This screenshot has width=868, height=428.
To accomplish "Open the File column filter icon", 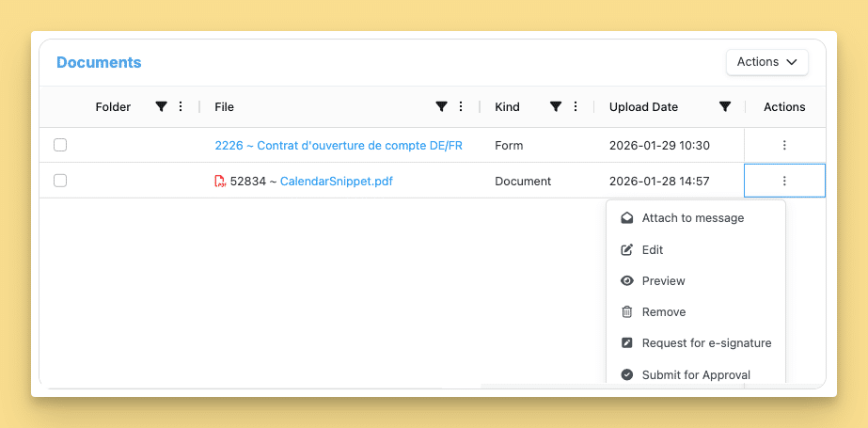I will 441,107.
